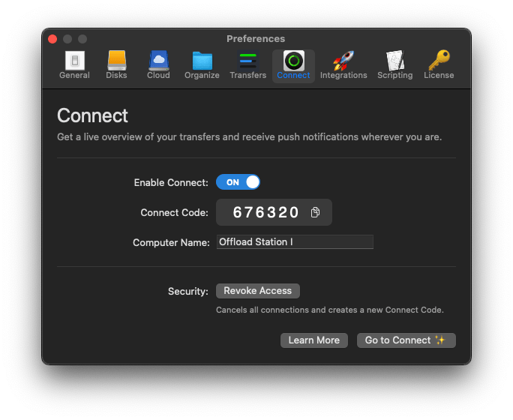Click the 676320 Connect Code digits
The image size is (513, 420).
point(265,213)
